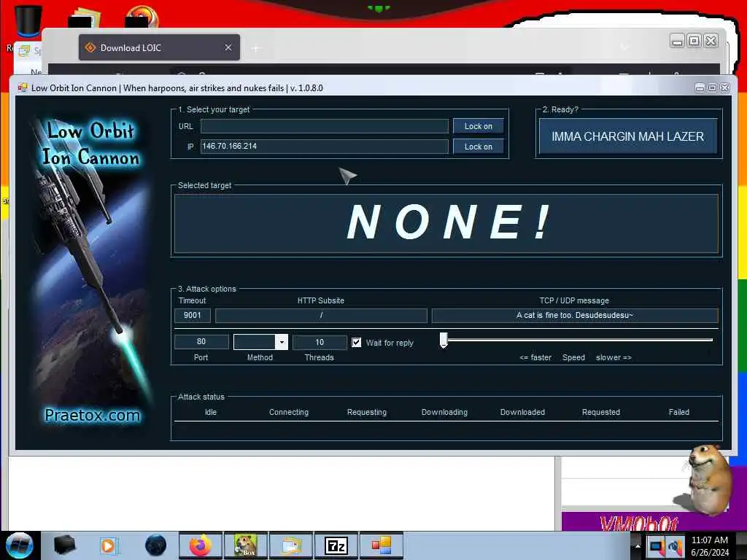Click the Failed status column header

tap(679, 412)
